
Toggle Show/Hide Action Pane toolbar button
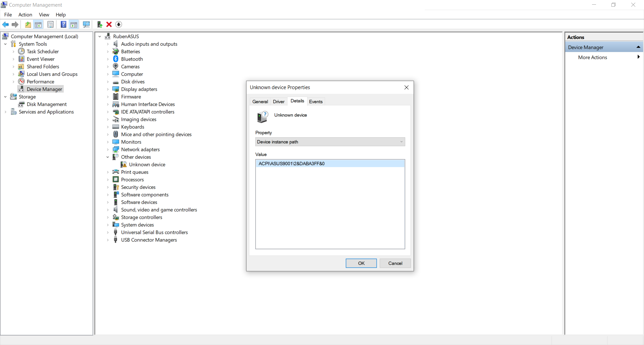[74, 24]
